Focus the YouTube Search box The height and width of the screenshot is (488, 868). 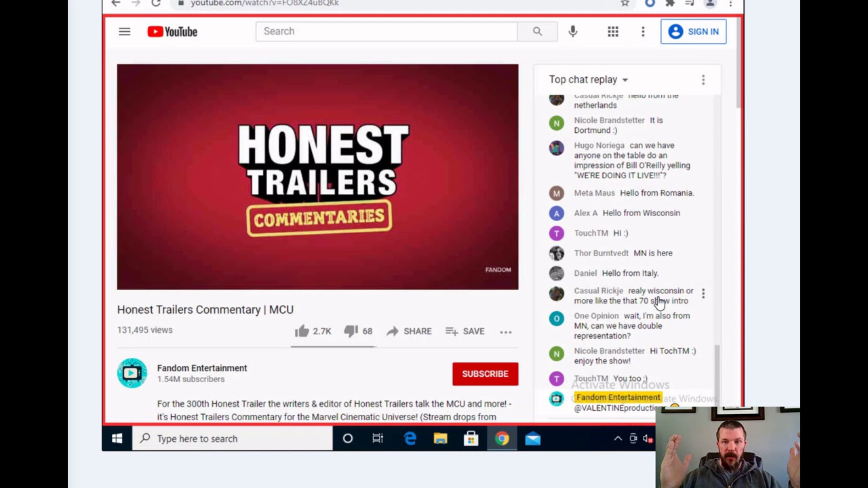coord(387,32)
